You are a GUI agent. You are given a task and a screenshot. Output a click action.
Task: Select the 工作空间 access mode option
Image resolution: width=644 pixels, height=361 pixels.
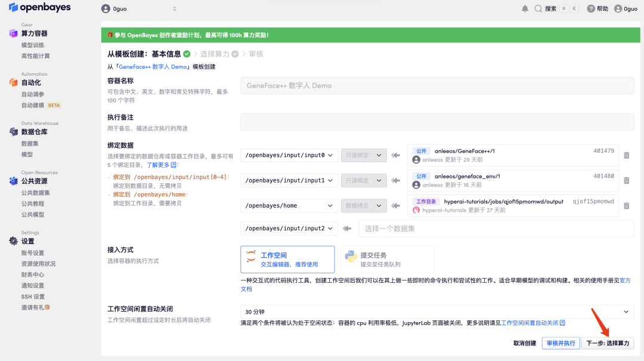(x=289, y=259)
